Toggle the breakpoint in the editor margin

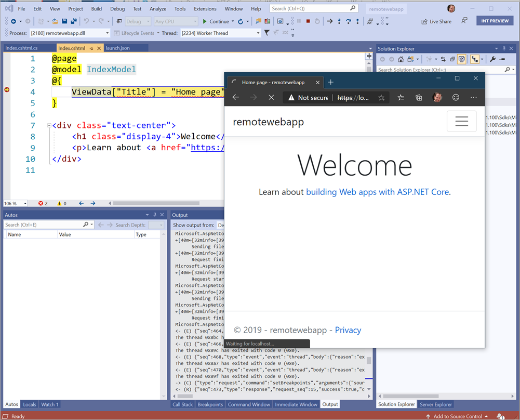coord(7,89)
